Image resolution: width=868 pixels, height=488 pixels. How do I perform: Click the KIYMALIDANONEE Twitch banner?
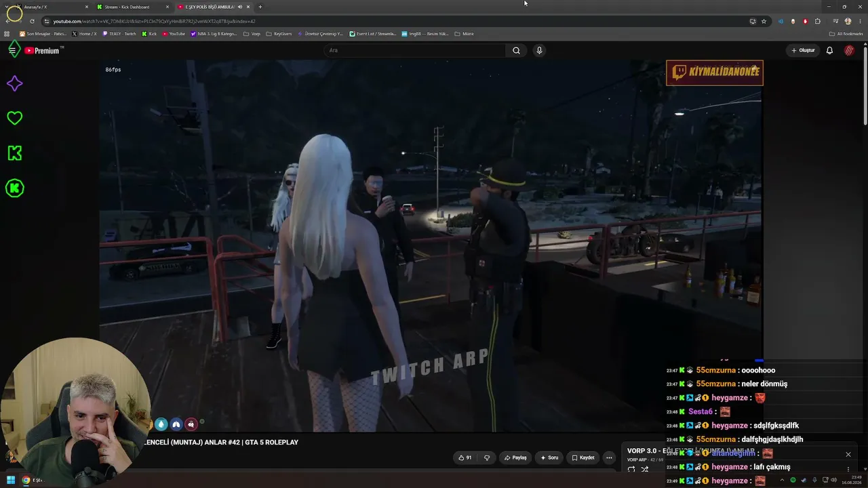point(715,73)
